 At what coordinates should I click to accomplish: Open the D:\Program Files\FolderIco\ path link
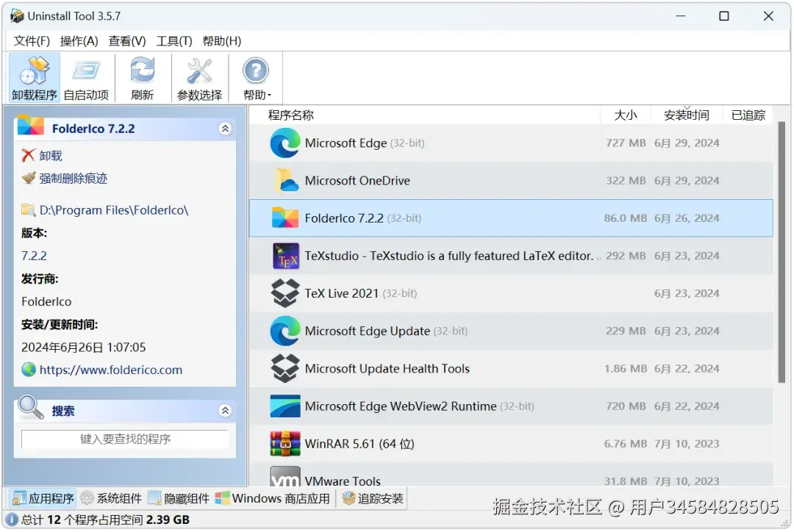pyautogui.click(x=114, y=210)
